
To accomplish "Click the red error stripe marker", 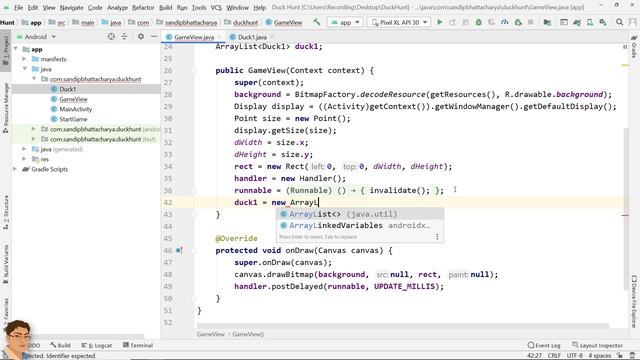I will pyautogui.click(x=626, y=215).
